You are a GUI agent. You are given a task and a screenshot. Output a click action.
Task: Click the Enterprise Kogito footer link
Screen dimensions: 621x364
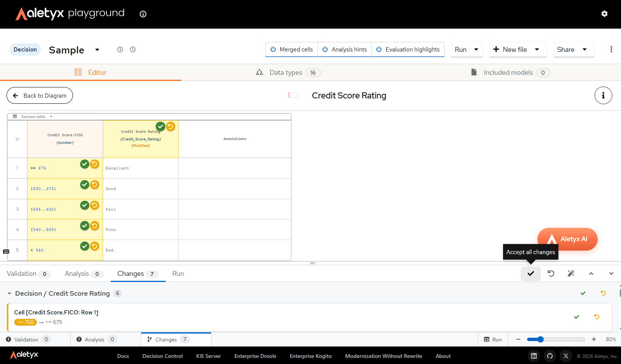coord(311,356)
